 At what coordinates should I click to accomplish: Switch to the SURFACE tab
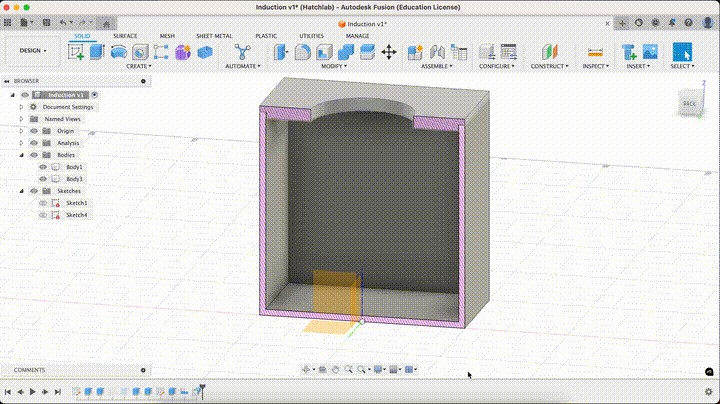125,36
